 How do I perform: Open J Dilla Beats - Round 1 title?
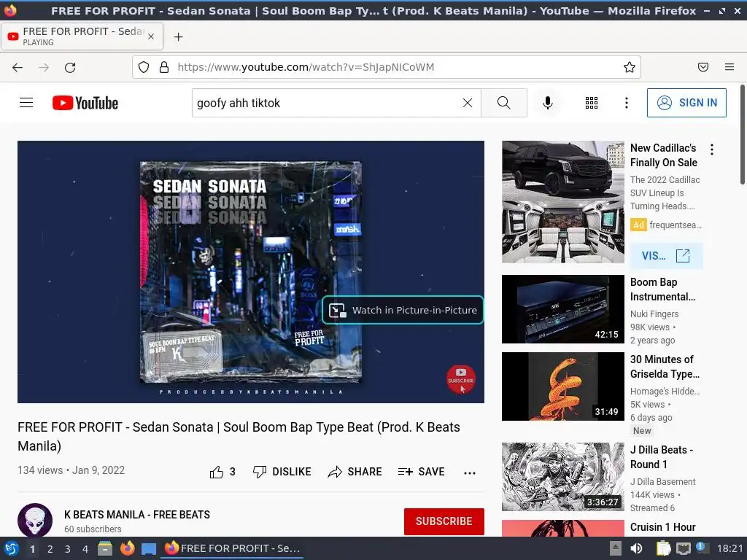(662, 457)
